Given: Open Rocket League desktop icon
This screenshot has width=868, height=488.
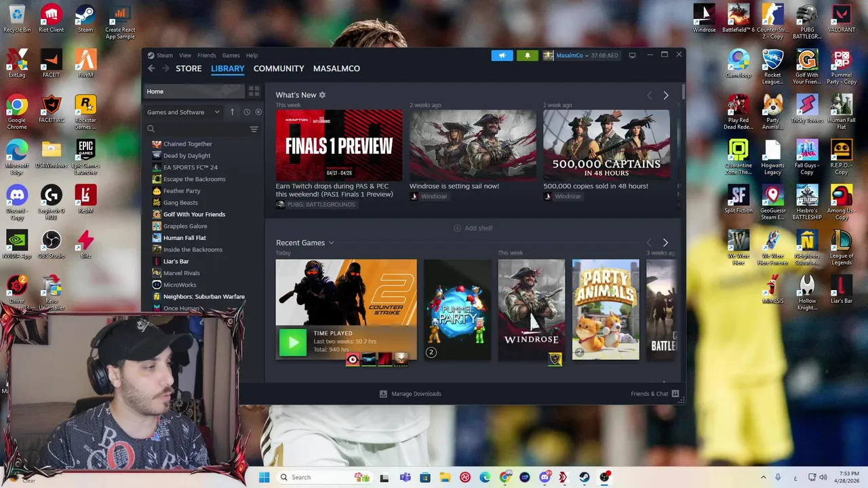Looking at the screenshot, I should click(773, 68).
